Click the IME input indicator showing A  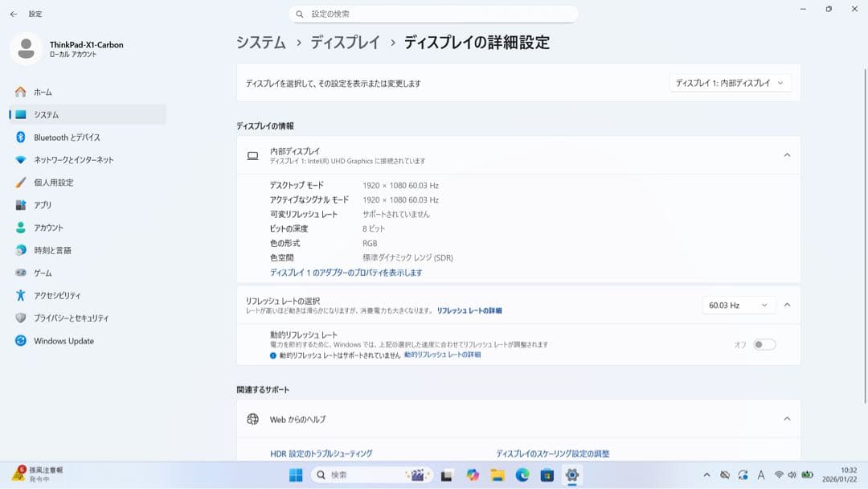point(761,475)
